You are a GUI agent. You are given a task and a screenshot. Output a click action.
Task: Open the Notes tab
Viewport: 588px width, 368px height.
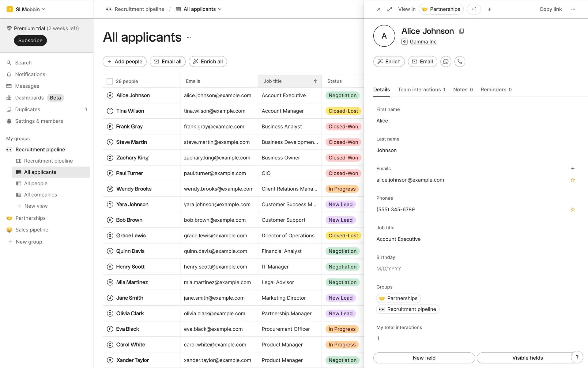tap(462, 90)
